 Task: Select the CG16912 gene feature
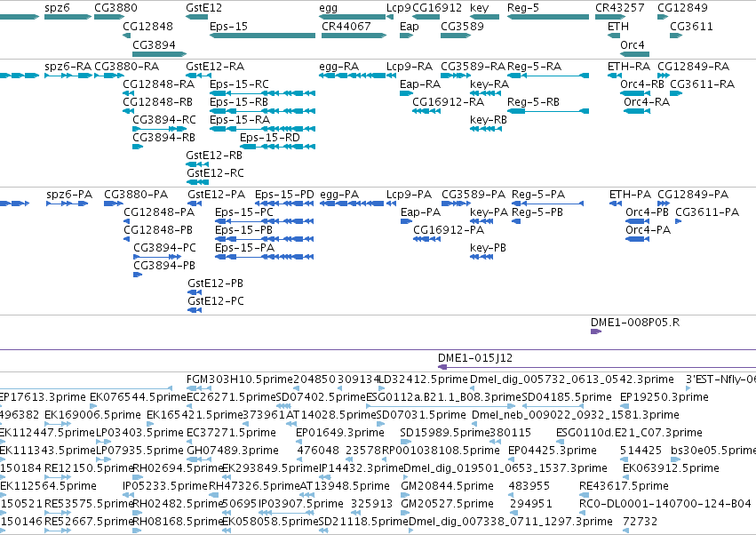[x=426, y=17]
